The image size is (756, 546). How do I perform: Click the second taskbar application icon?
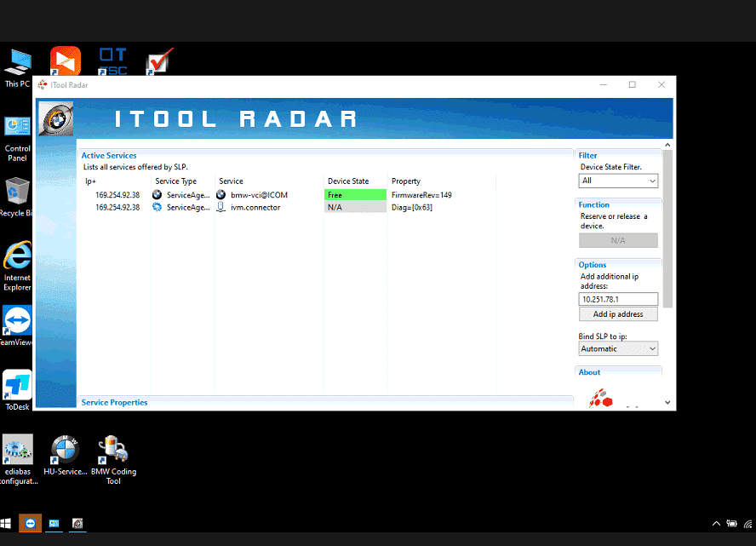tap(54, 523)
